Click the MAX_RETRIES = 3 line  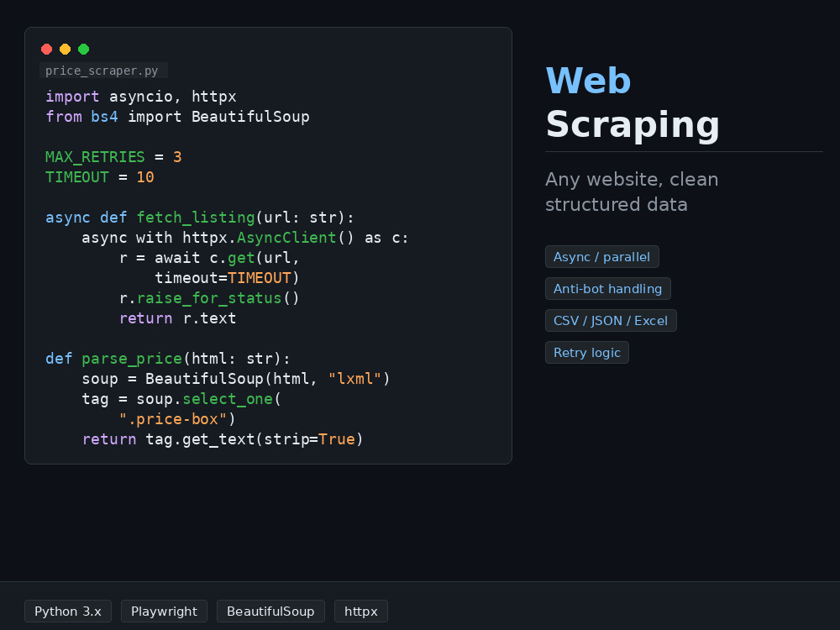(x=113, y=158)
